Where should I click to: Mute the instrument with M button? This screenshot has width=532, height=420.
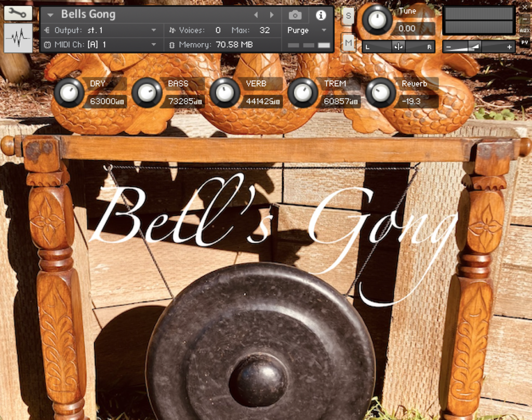click(x=348, y=43)
